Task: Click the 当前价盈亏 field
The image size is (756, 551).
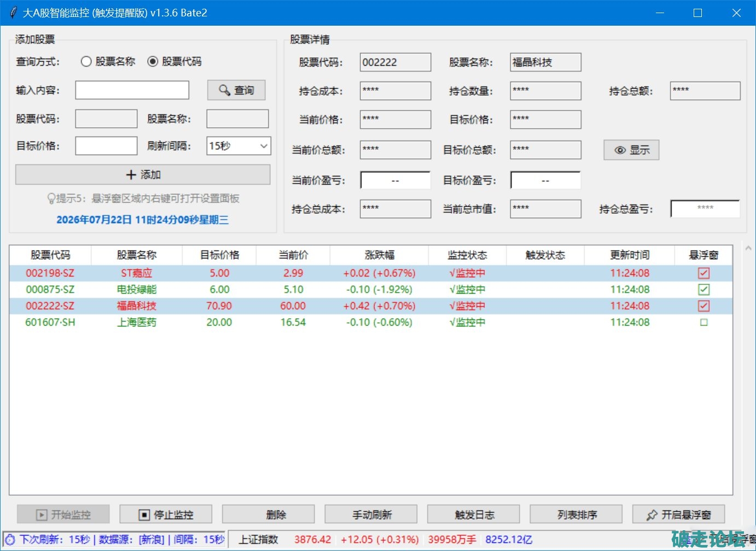Action: tap(396, 180)
